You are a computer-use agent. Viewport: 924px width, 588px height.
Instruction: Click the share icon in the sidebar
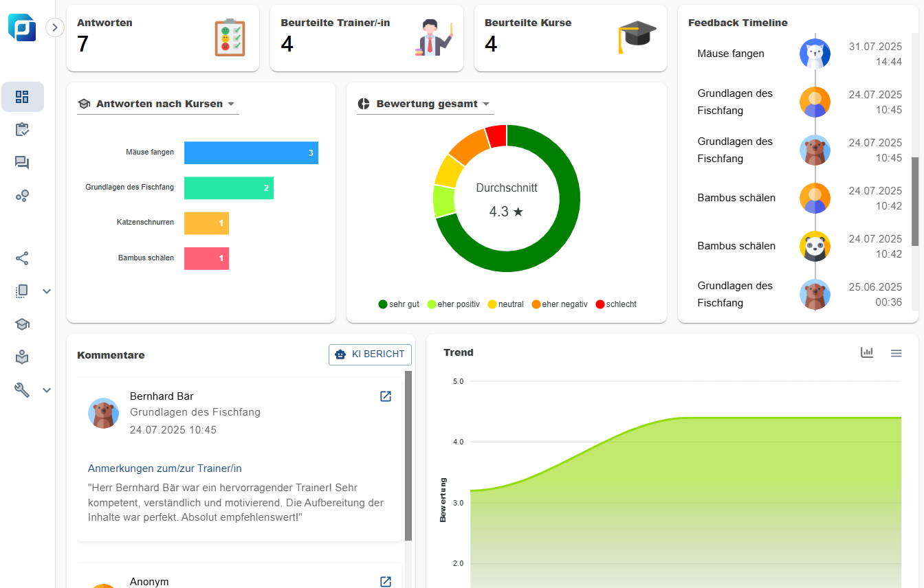pyautogui.click(x=22, y=258)
